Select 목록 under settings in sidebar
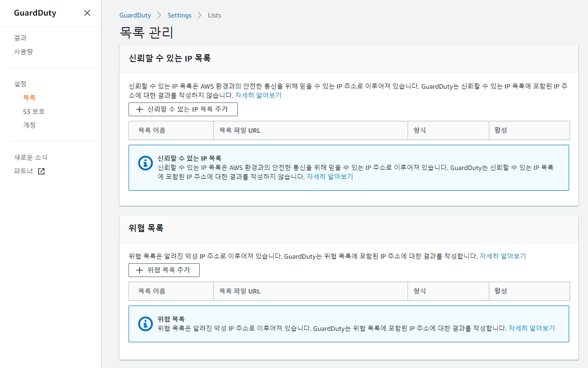Screen dimensions: 588x368 (x=29, y=98)
